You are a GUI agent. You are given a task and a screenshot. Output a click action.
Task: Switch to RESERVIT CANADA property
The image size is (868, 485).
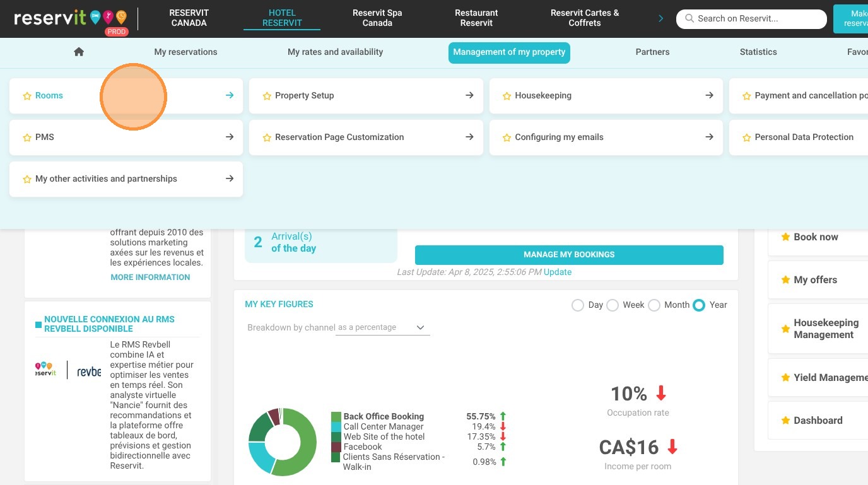189,18
